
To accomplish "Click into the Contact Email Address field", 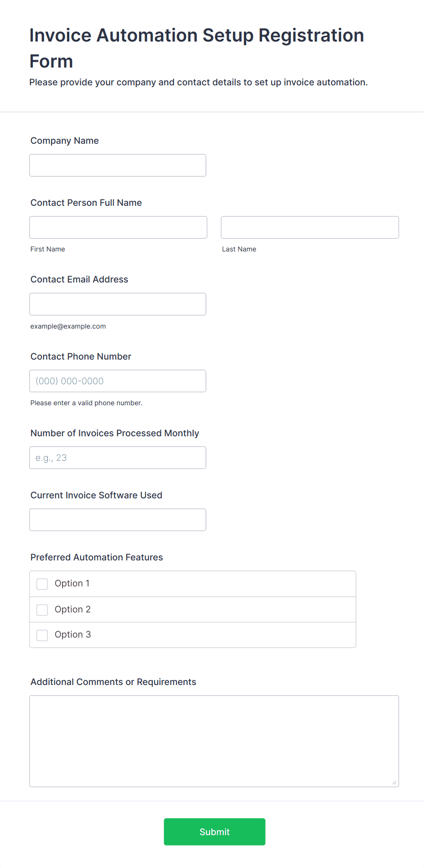I will coord(118,304).
